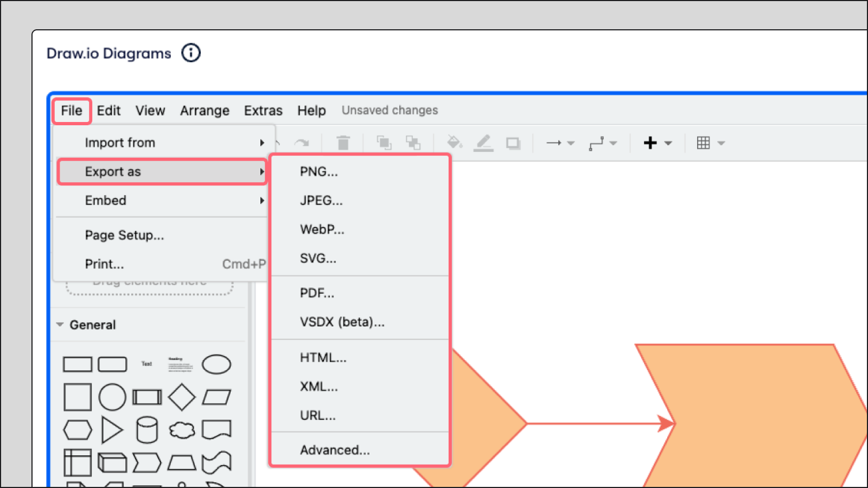868x488 pixels.
Task: Toggle the shadow icon in toolbar
Action: tap(513, 143)
